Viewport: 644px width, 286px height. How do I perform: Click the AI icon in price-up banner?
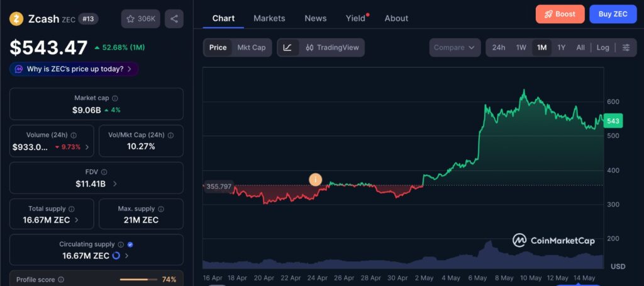[x=18, y=69]
